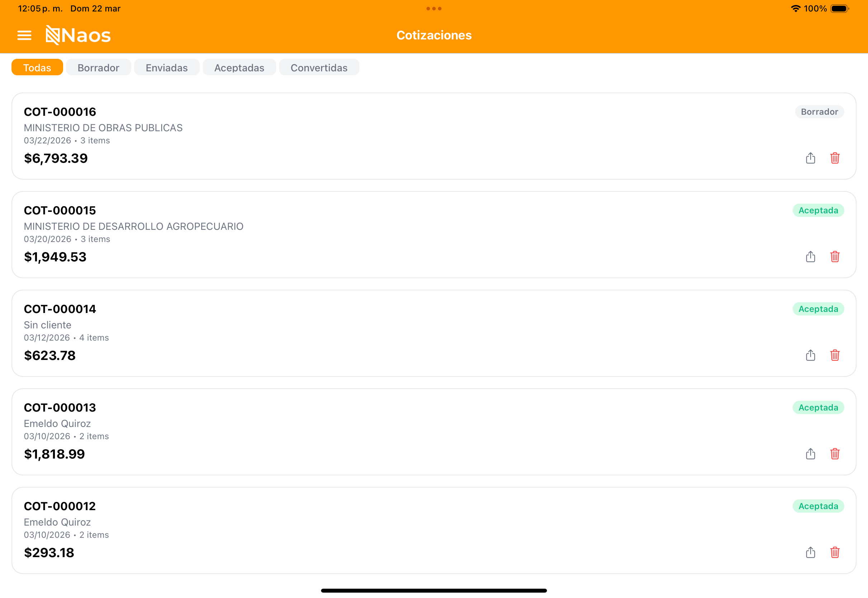
Task: Select client MINISTERIO DE OBRAS PUBLICAS
Action: pos(103,128)
